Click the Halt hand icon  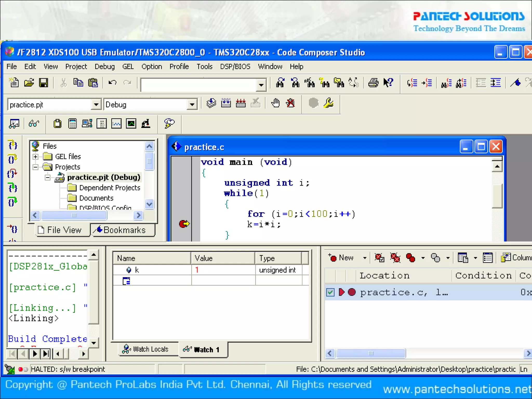(275, 104)
